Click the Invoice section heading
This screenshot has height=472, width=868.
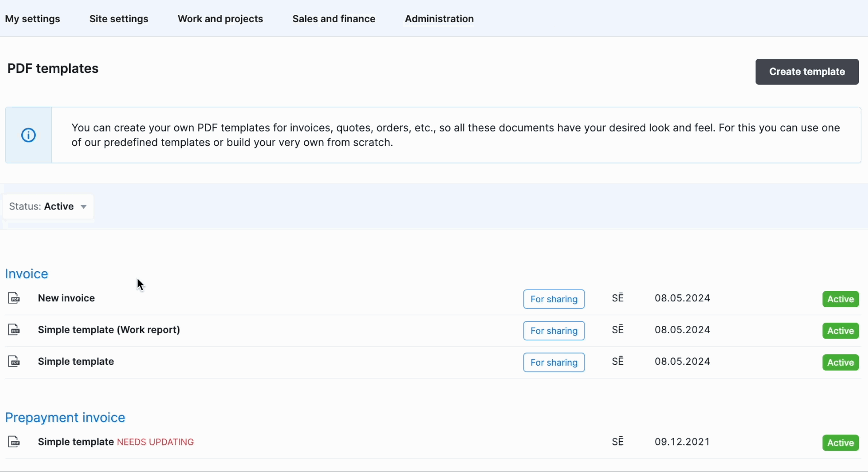(x=27, y=274)
